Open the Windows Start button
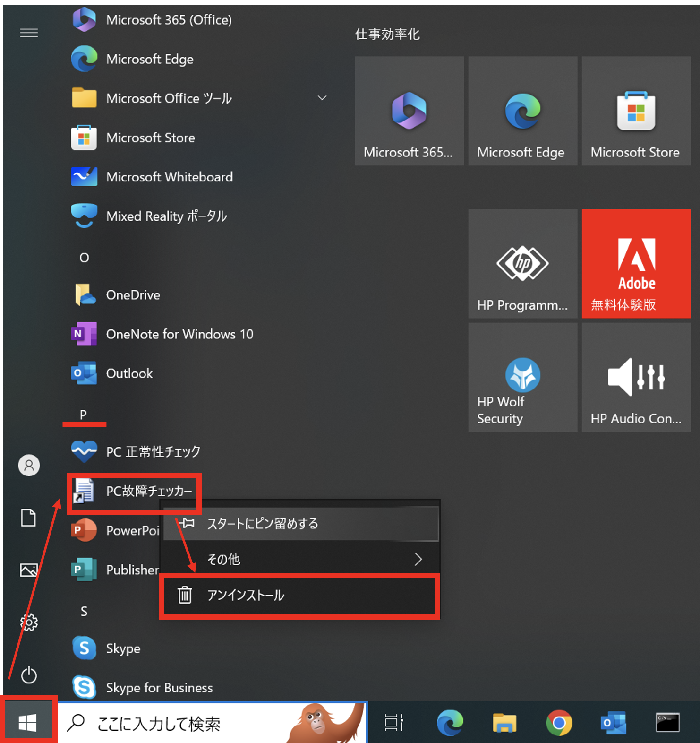 (x=28, y=722)
